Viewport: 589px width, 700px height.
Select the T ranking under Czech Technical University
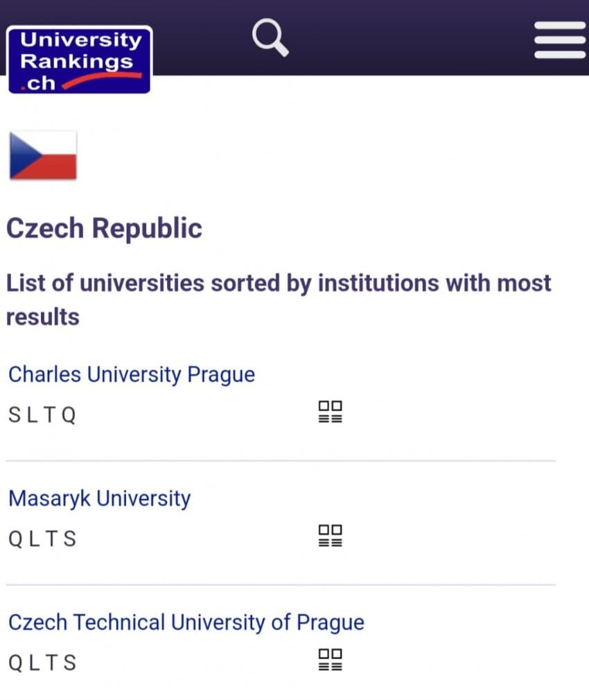(52, 663)
